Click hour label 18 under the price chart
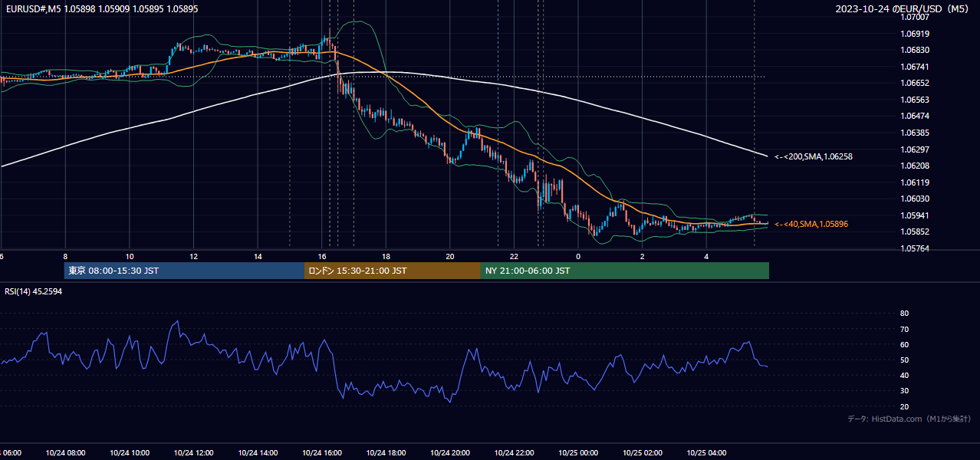The height and width of the screenshot is (460, 980). 386,256
